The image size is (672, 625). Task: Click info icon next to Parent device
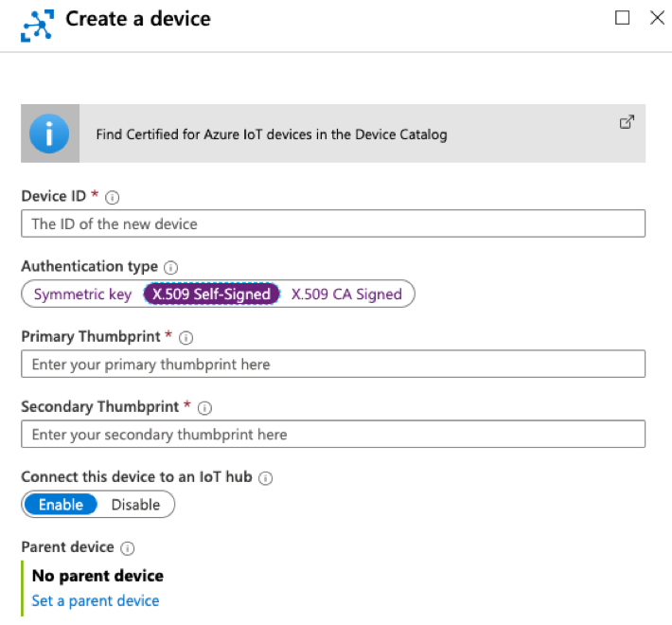pyautogui.click(x=128, y=548)
